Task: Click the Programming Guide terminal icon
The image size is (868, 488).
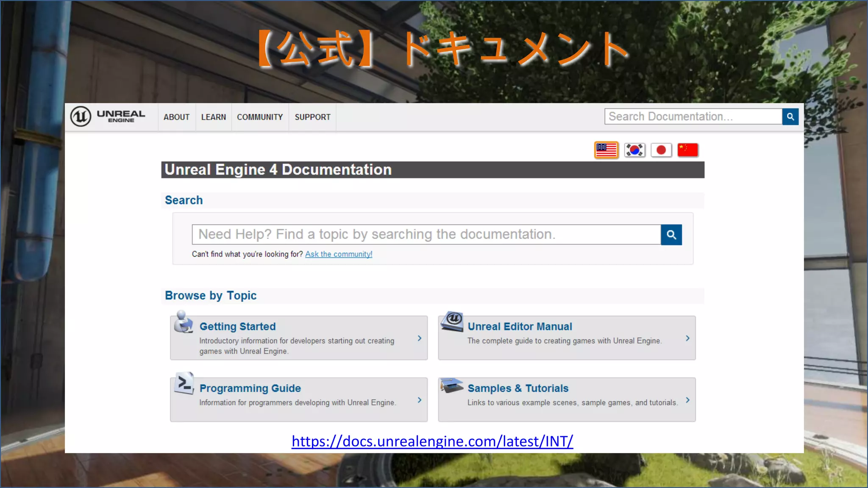Action: tap(184, 383)
